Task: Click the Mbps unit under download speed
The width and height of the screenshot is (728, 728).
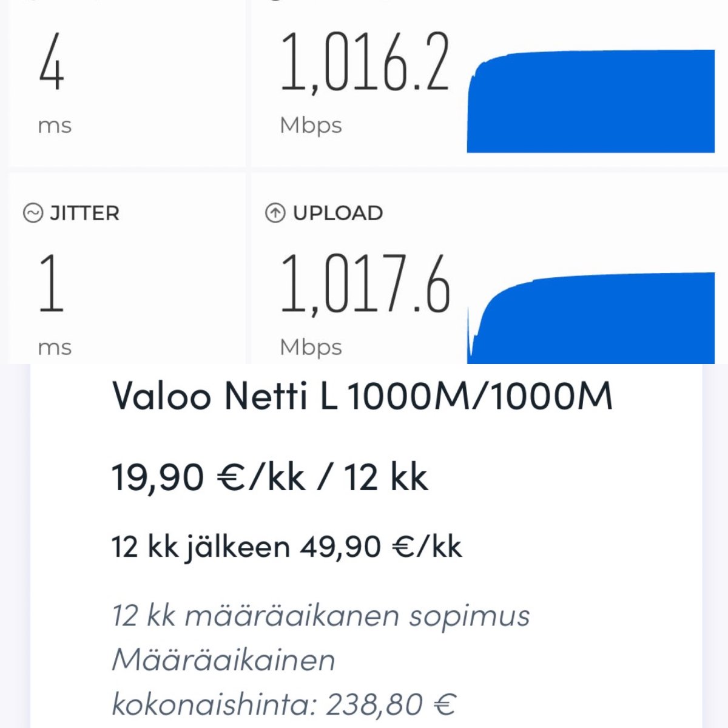Action: pos(311,125)
